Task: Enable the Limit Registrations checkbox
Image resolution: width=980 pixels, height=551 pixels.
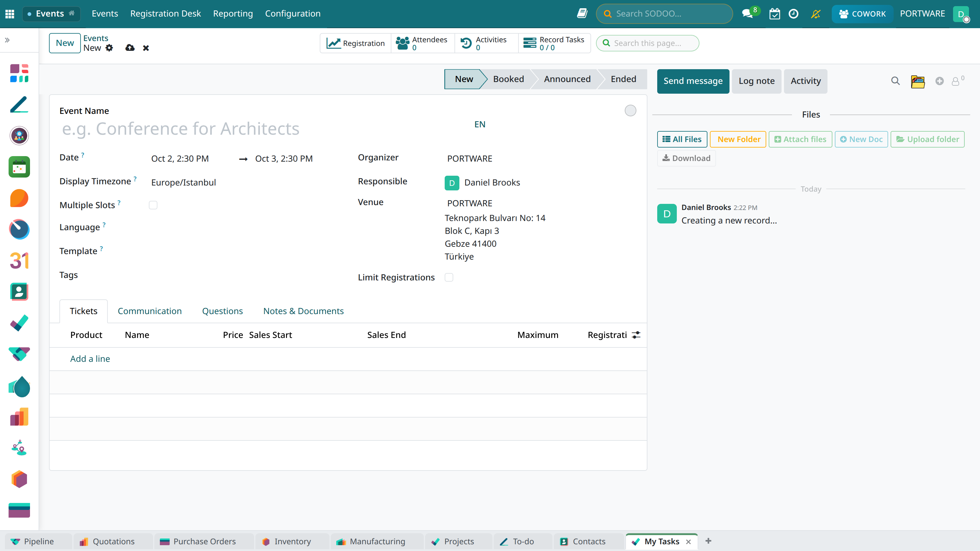Action: point(449,278)
